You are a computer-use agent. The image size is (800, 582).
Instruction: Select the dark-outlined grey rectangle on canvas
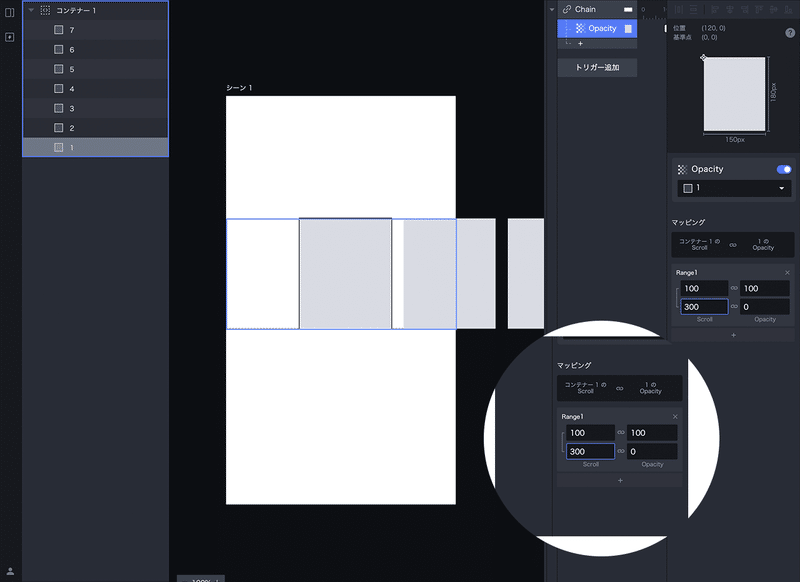(x=345, y=273)
